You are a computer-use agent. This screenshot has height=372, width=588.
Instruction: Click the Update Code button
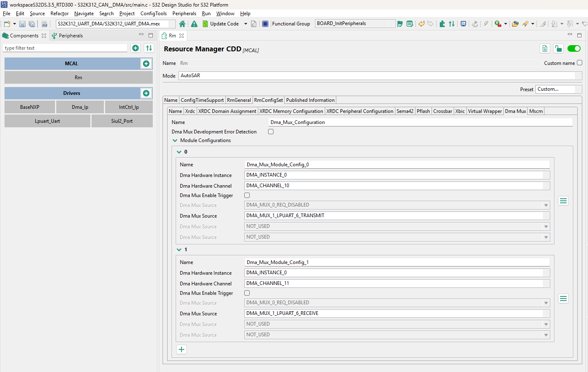click(220, 24)
